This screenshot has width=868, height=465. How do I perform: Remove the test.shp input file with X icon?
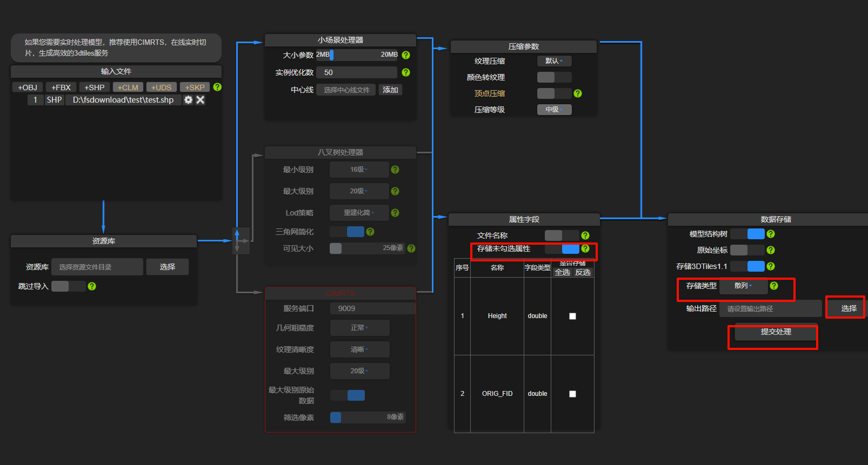[x=200, y=100]
